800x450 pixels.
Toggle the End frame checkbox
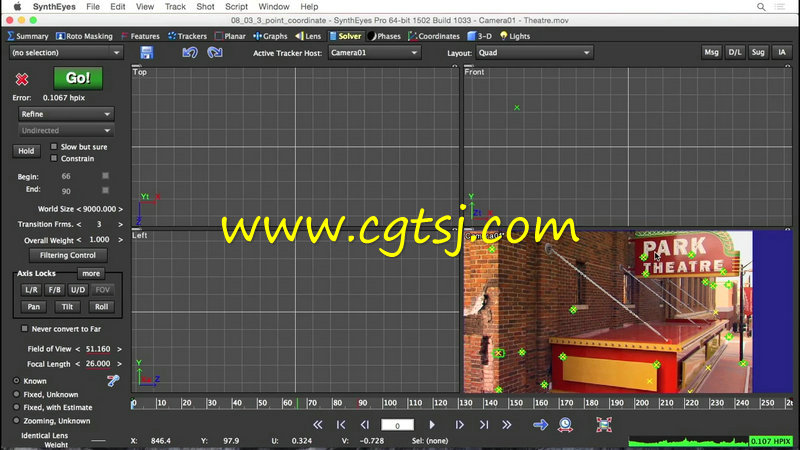(x=105, y=190)
